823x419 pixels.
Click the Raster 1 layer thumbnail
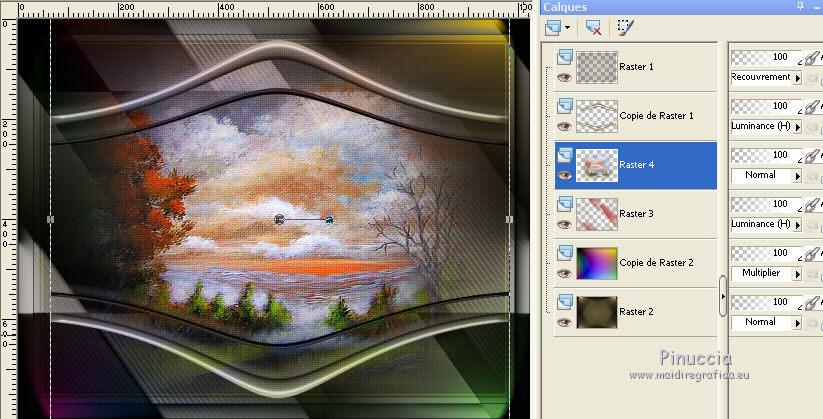point(597,67)
